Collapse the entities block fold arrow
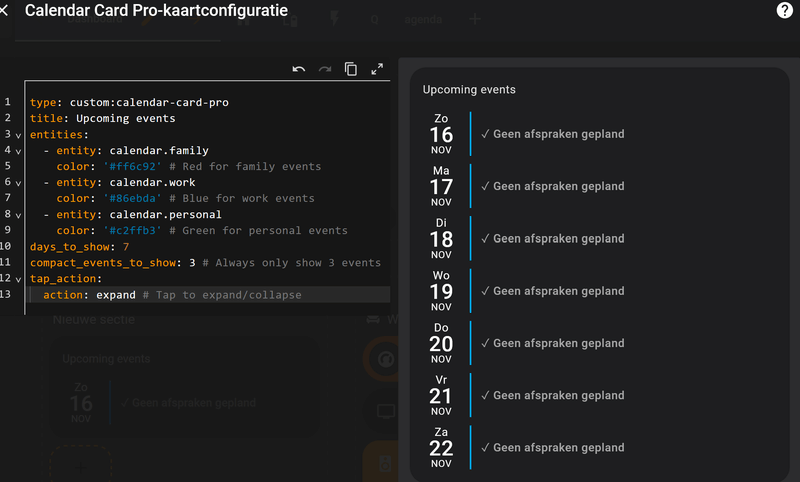The height and width of the screenshot is (482, 800). 18,134
